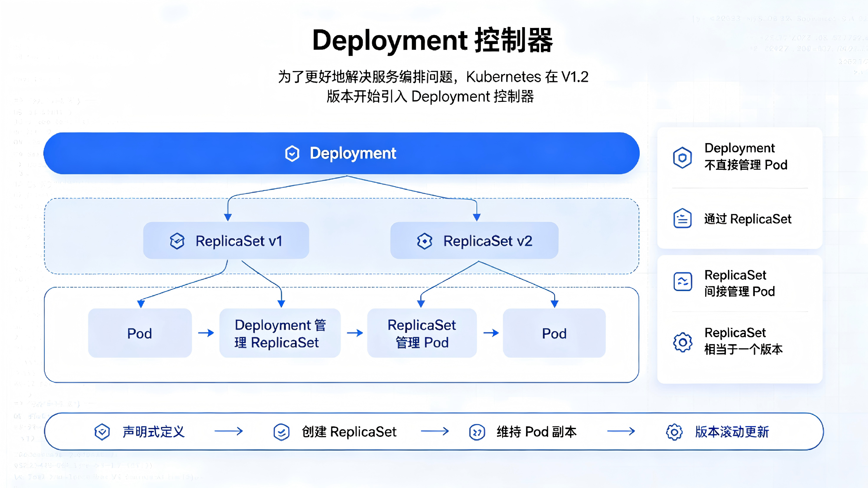This screenshot has height=488, width=868.
Task: Click the subtitle line mentioning "Kubernetes 在 V1.2"
Action: pos(433,77)
